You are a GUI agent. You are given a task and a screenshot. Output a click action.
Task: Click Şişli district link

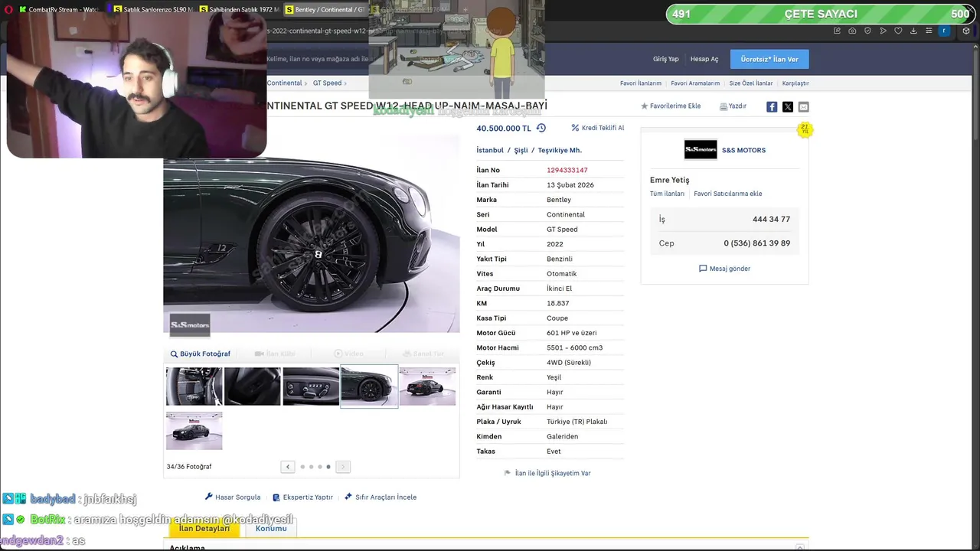tap(521, 150)
